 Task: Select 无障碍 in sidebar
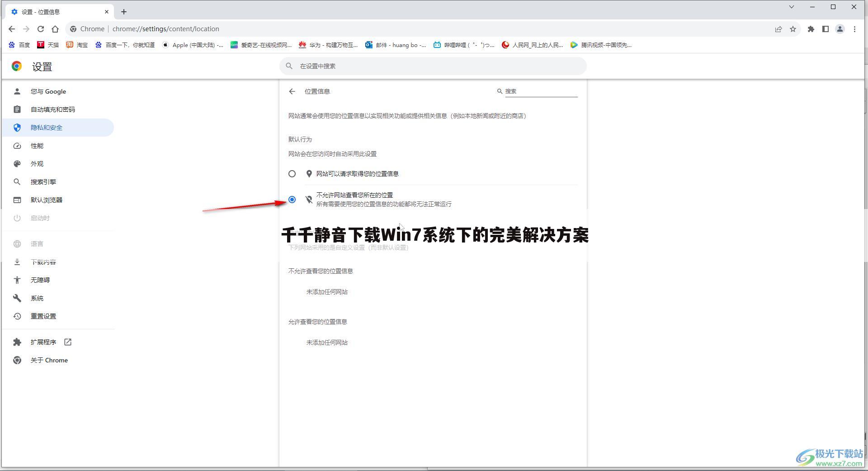pos(58,280)
